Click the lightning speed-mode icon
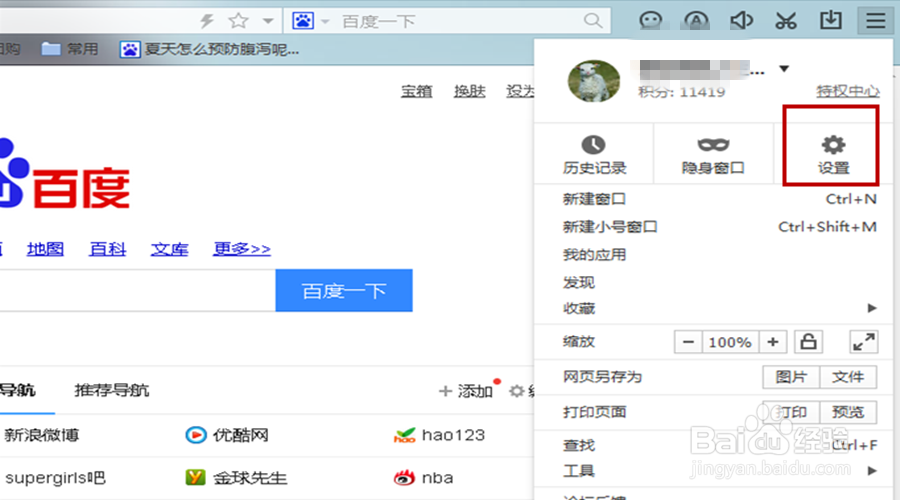The width and height of the screenshot is (900, 500). coord(207,21)
